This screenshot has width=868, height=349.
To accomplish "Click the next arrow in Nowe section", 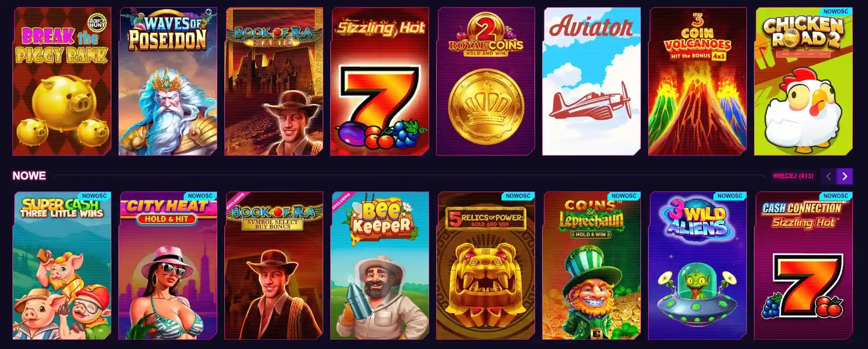I will [x=845, y=176].
